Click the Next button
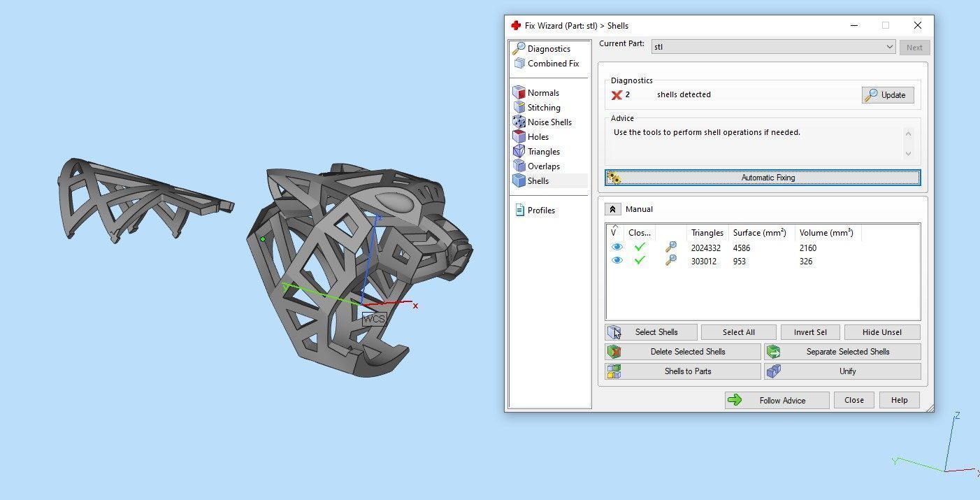Image resolution: width=980 pixels, height=500 pixels. point(914,48)
